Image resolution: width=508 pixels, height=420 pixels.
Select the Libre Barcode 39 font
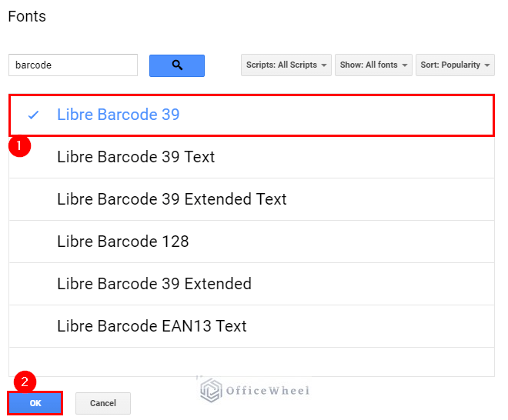(x=252, y=115)
